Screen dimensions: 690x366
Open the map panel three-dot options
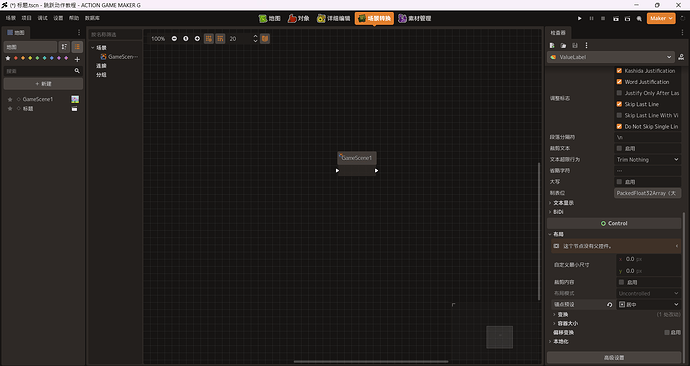[x=79, y=33]
